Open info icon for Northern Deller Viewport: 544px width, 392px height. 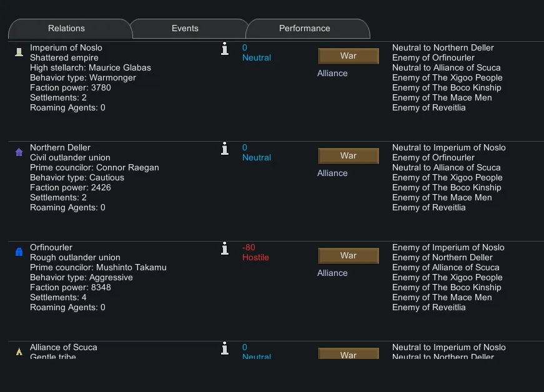click(x=225, y=149)
